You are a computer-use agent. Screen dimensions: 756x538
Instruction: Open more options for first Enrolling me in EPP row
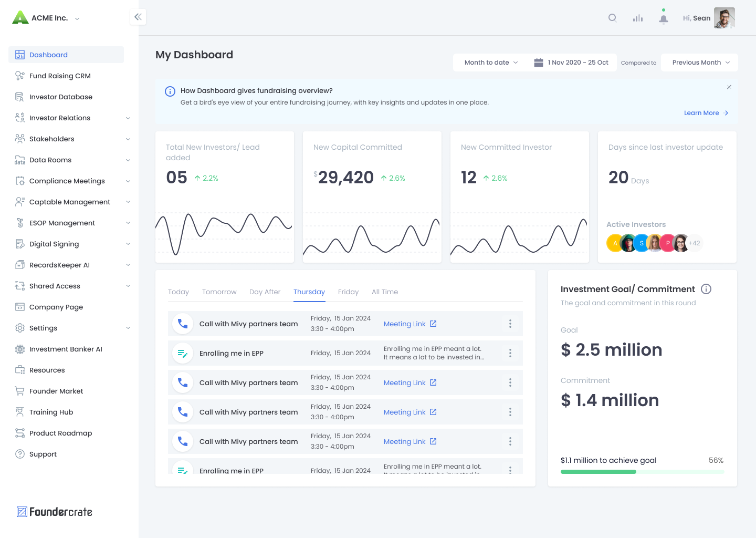click(510, 353)
